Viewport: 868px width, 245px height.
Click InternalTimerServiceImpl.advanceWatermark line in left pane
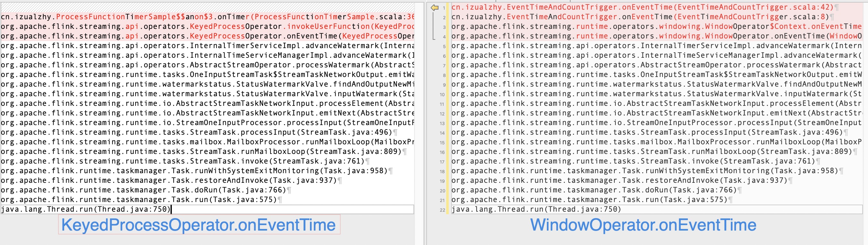click(x=207, y=46)
